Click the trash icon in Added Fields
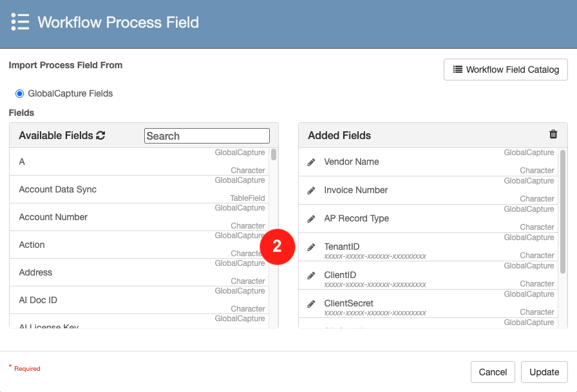The height and width of the screenshot is (392, 577). pos(553,135)
